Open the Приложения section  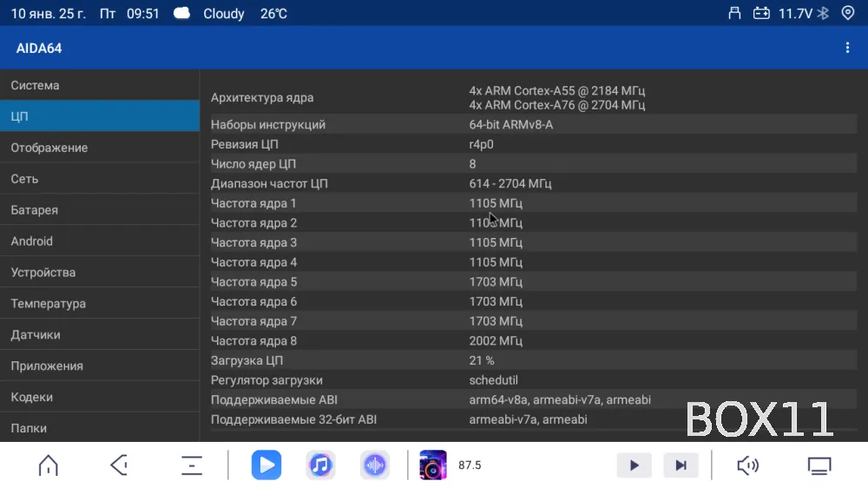coord(100,366)
